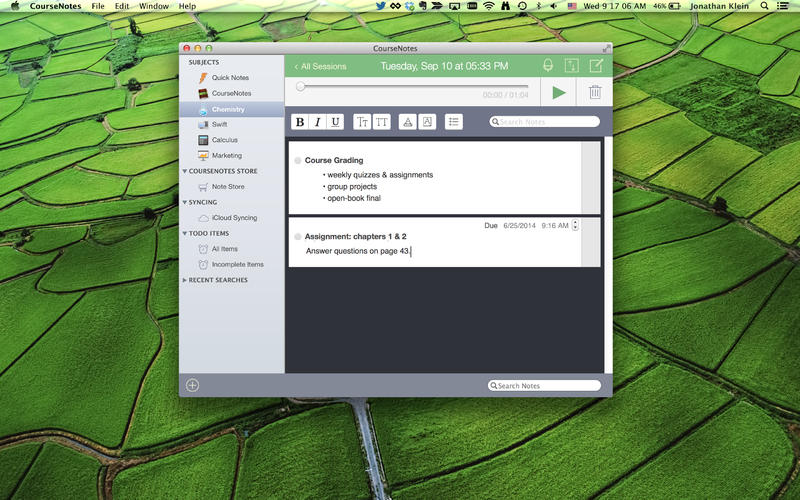800x500 pixels.
Task: Click the toolbar Search Notes field
Action: click(544, 122)
